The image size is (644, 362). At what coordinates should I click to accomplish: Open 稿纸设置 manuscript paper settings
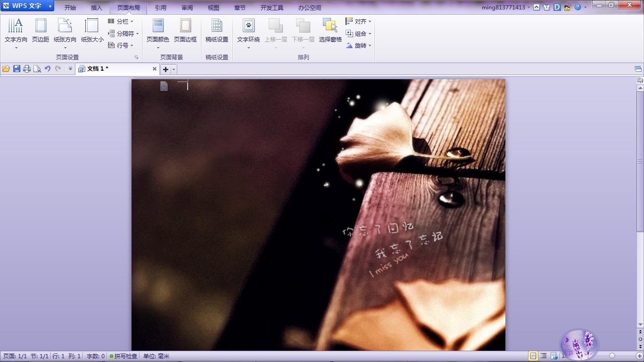point(217,31)
